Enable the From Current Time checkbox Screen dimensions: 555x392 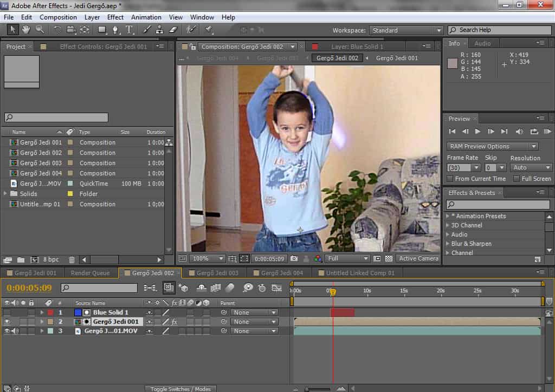(450, 179)
